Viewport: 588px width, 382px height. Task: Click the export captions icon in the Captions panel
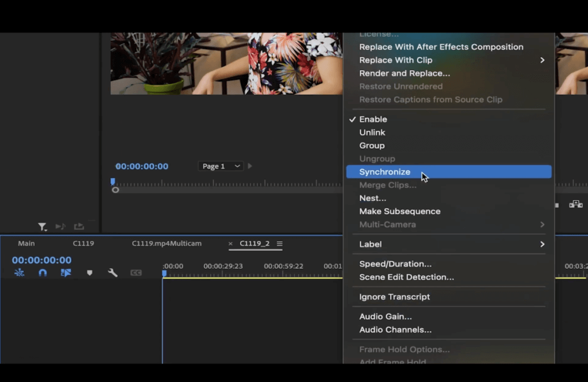[79, 226]
